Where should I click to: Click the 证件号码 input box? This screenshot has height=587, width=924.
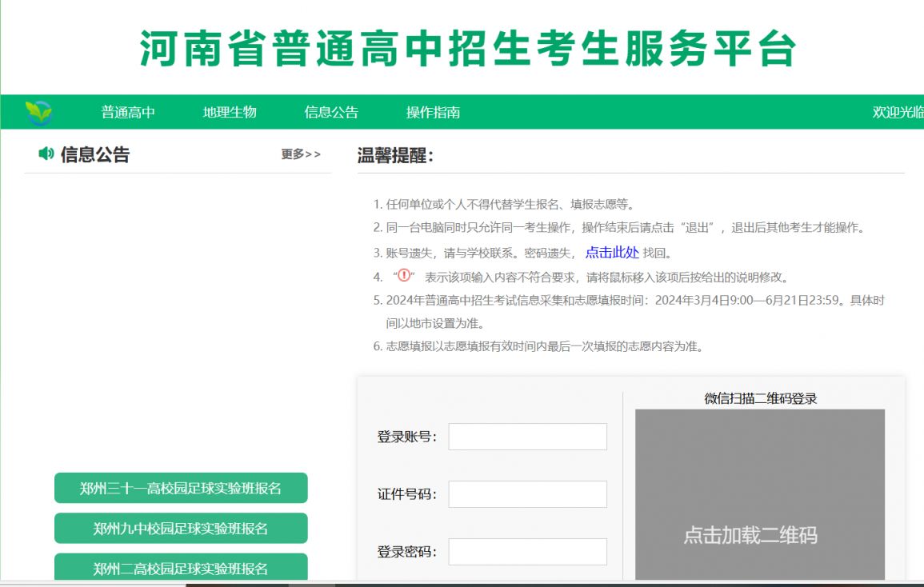pyautogui.click(x=528, y=494)
